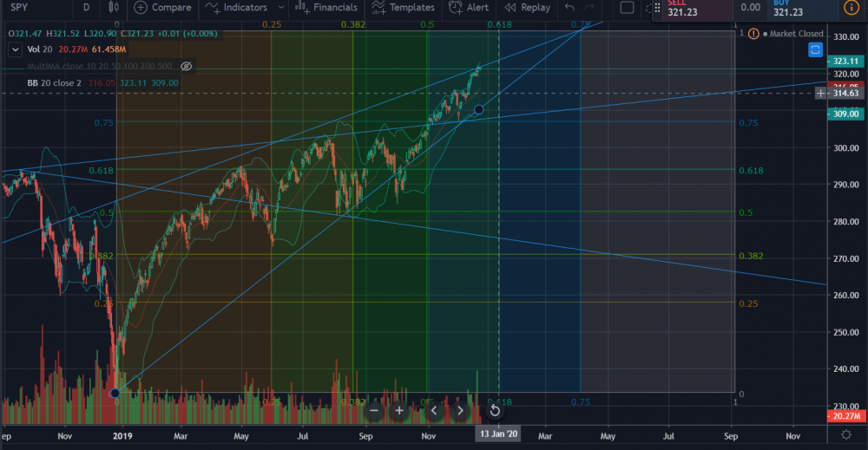Viewport: 868px width, 450px height.
Task: Open the candlestick chart style selector
Action: coord(114,7)
